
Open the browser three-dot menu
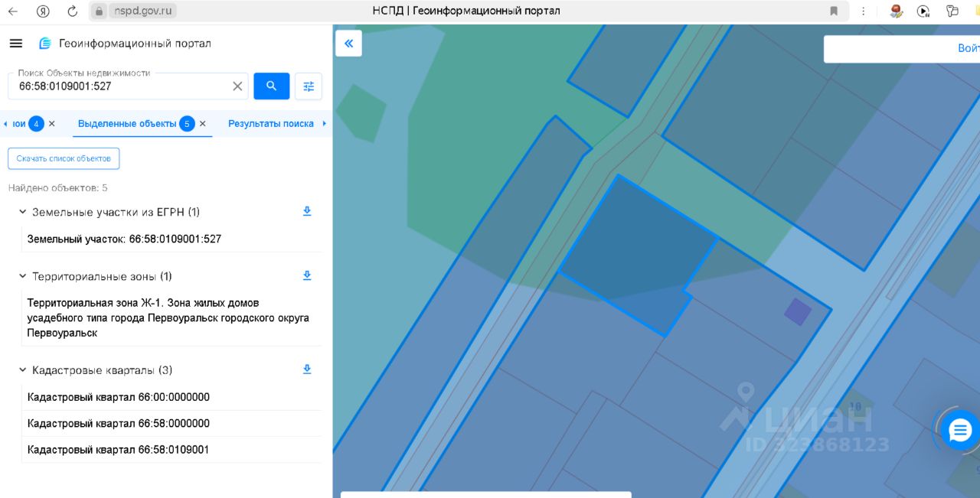point(864,11)
